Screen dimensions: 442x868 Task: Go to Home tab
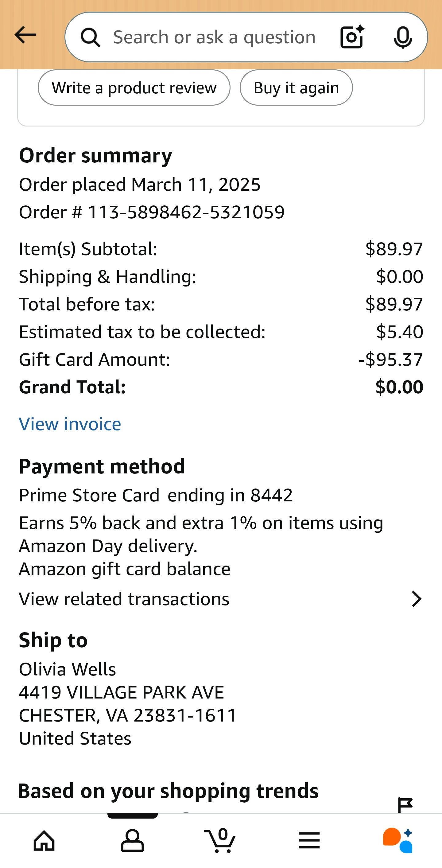44,840
